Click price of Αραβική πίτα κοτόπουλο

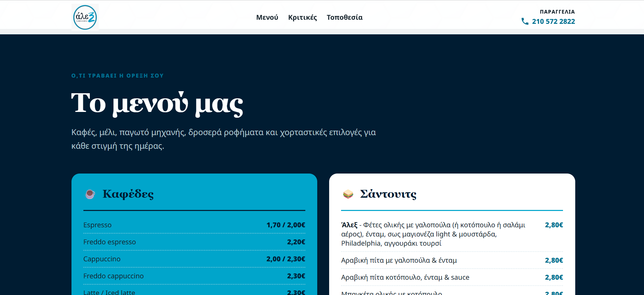(554, 277)
